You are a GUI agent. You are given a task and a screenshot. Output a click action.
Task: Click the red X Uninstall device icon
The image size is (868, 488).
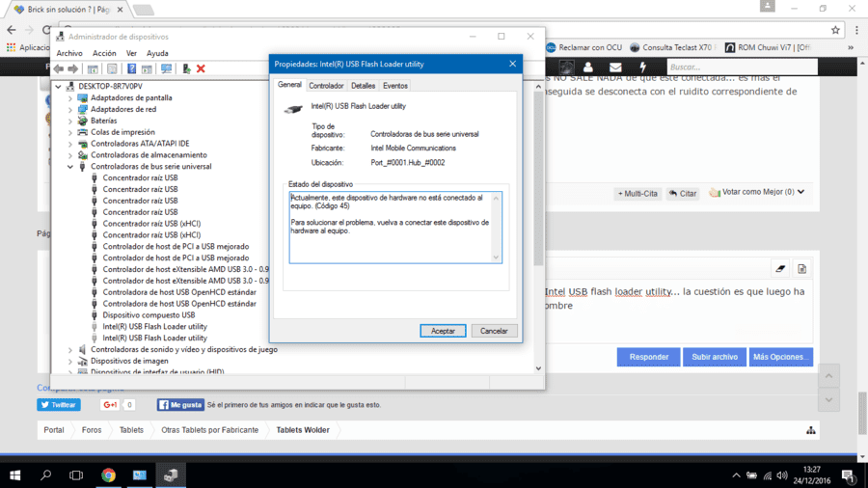[201, 68]
